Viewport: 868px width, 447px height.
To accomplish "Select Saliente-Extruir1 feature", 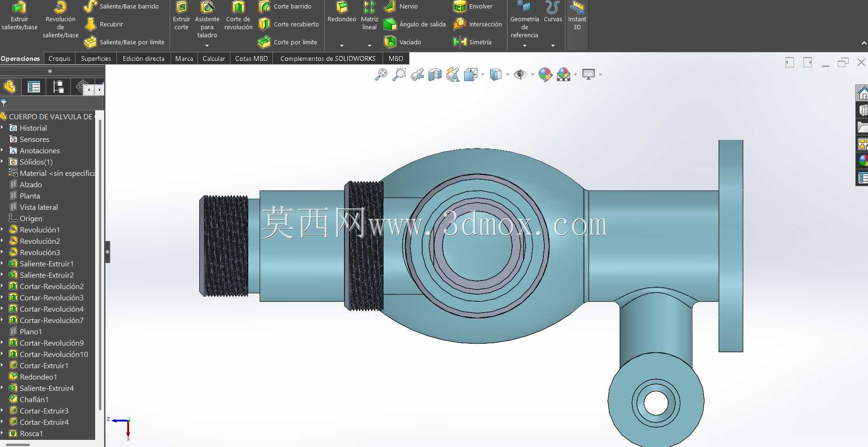I will 41,264.
